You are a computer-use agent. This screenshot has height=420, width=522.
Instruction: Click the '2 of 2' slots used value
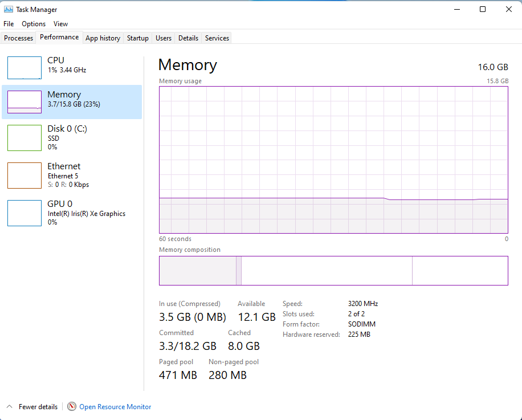356,314
